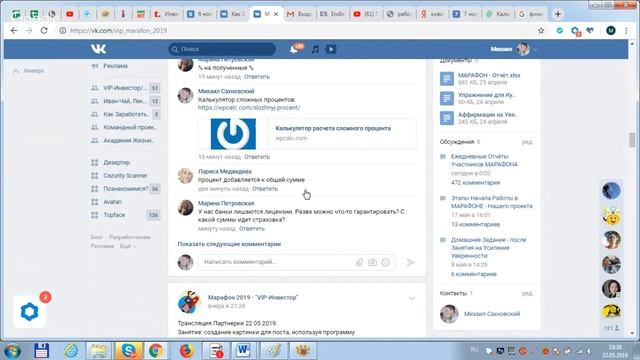Switch to the YouTube (51) tab
Viewport: 640px width, 360px height.
point(365,14)
